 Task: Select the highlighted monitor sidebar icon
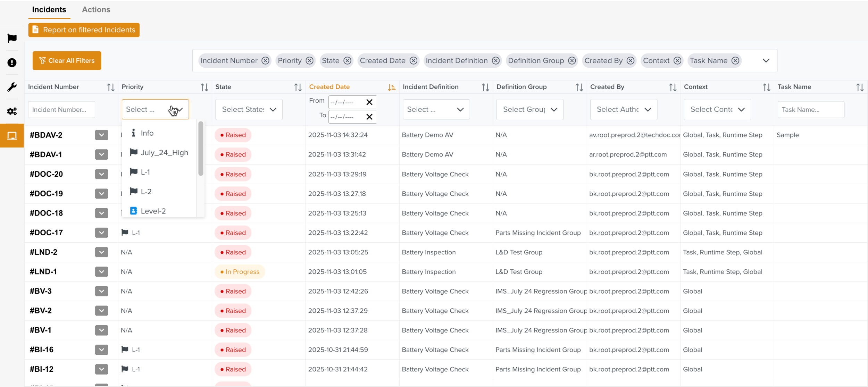12,136
